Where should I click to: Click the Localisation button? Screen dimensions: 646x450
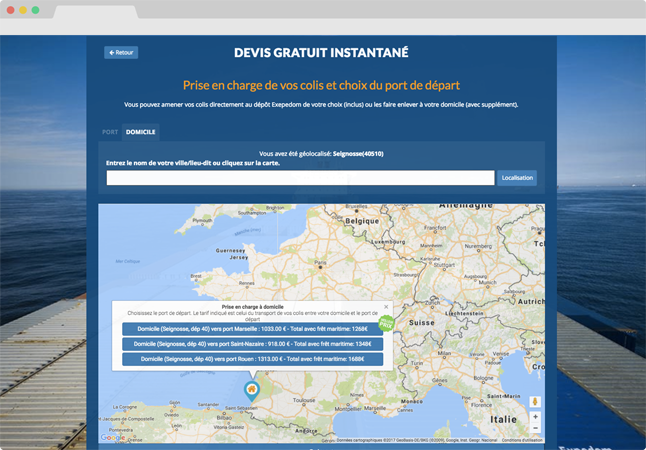coord(517,178)
